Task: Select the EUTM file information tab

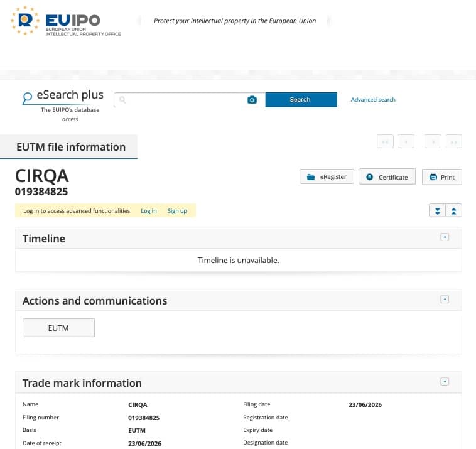Action: pyautogui.click(x=68, y=147)
